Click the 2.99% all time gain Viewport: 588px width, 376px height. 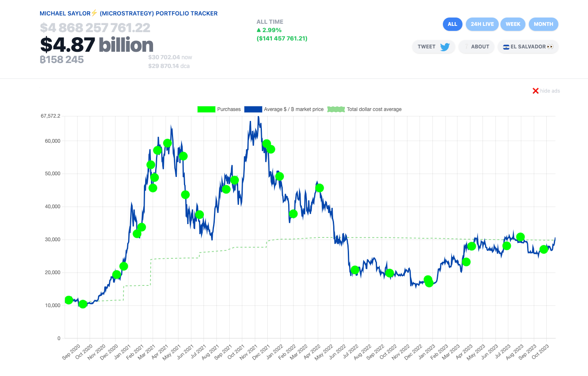point(269,30)
